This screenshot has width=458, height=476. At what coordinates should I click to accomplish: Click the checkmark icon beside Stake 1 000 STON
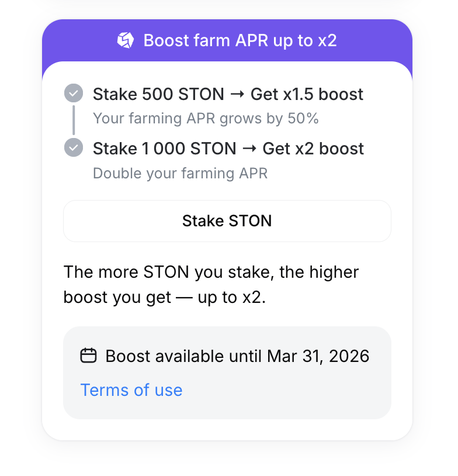tap(74, 147)
